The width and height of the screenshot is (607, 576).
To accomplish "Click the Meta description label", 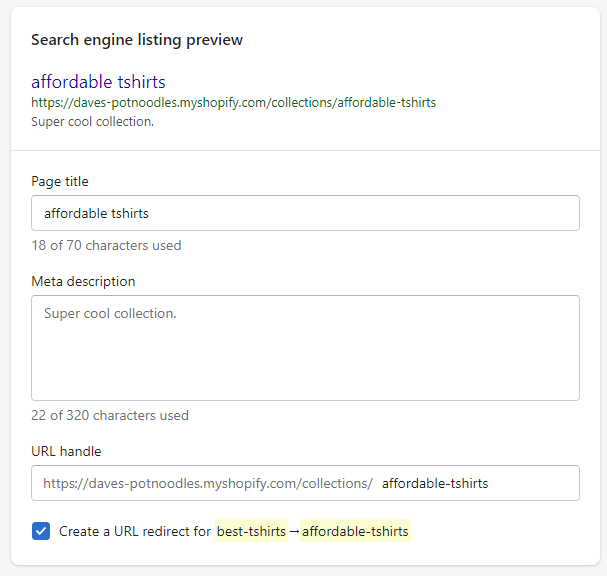I will tap(83, 281).
